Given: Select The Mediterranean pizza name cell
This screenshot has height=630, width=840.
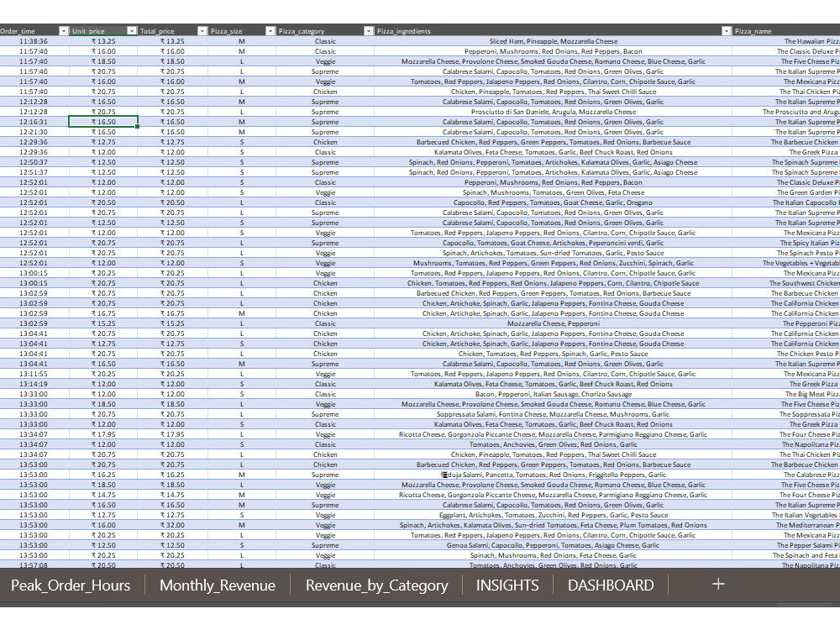Looking at the screenshot, I should coord(786,525).
